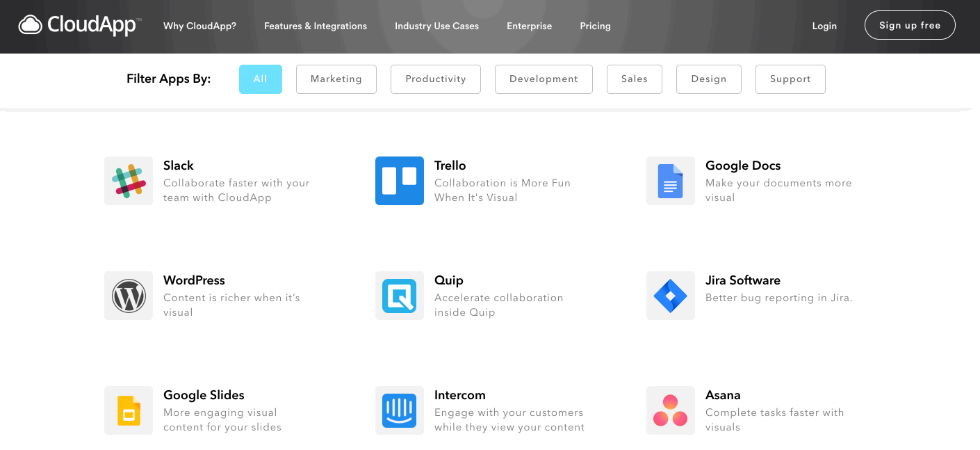The width and height of the screenshot is (980, 450).
Task: Click 'Collaboration is More Fun' description
Action: click(x=503, y=191)
